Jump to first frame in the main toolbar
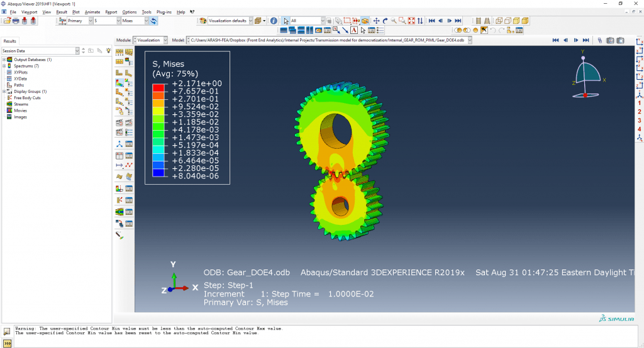644x348 pixels. (431, 21)
